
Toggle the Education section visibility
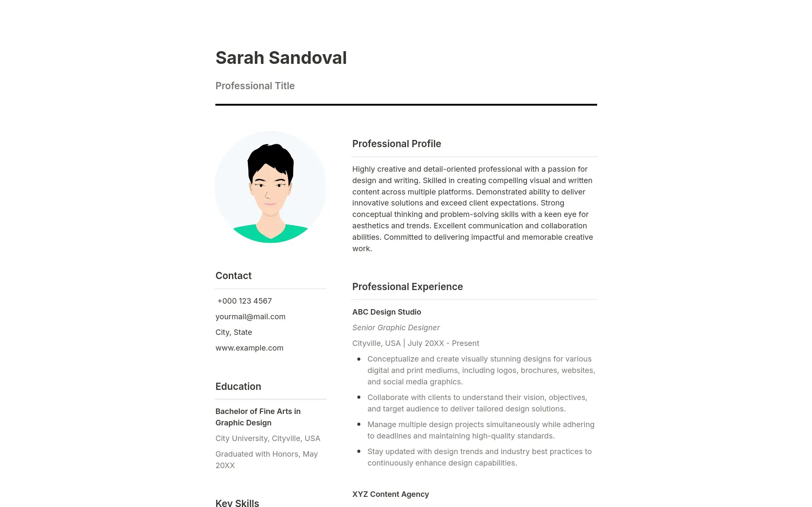[x=239, y=386]
